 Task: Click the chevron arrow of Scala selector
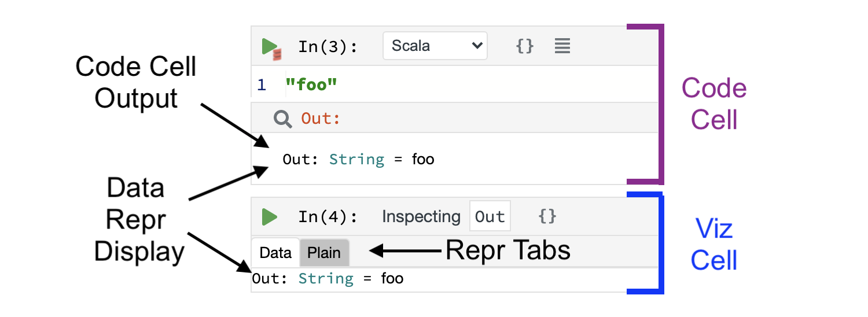point(477,46)
